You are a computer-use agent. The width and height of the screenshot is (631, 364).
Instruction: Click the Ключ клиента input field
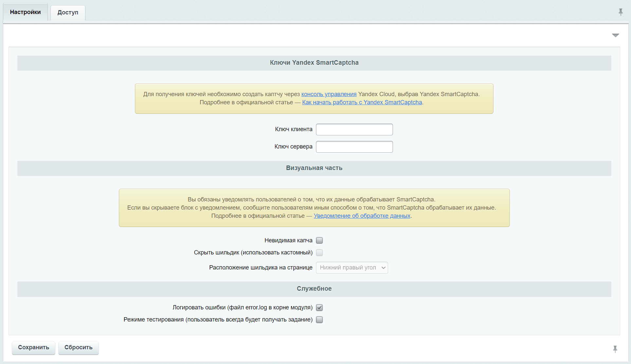[354, 130]
